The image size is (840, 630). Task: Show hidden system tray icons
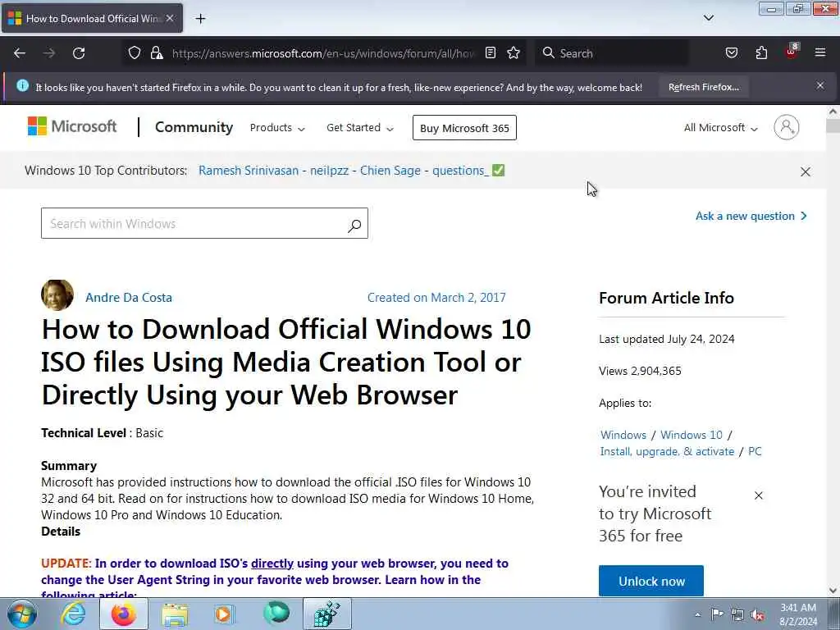pos(697,614)
